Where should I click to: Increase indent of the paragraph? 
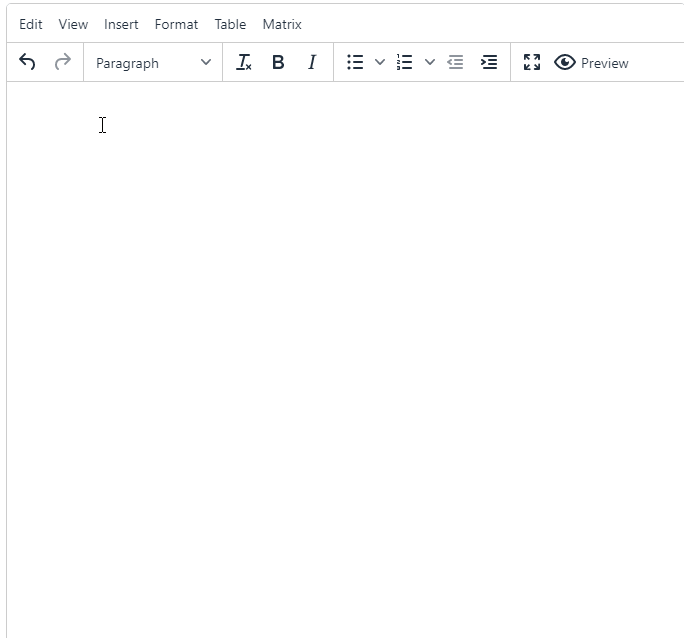point(489,62)
